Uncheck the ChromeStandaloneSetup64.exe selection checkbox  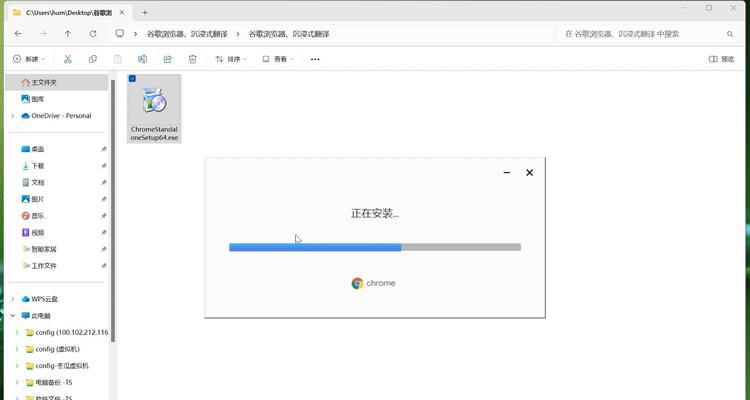tap(132, 78)
